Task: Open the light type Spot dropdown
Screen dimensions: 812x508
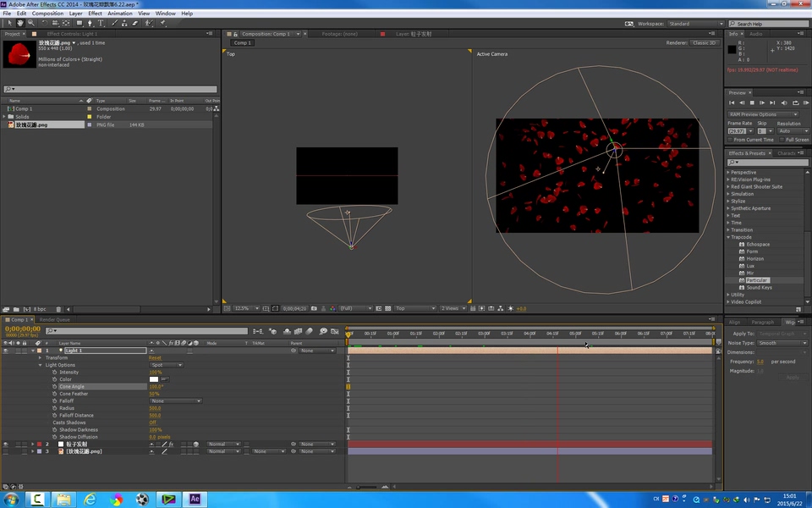Action: (166, 365)
